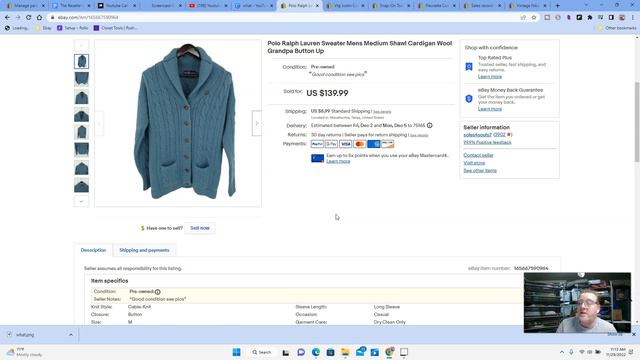Open the browser home page icon
640x360 pixels.
click(x=39, y=18)
